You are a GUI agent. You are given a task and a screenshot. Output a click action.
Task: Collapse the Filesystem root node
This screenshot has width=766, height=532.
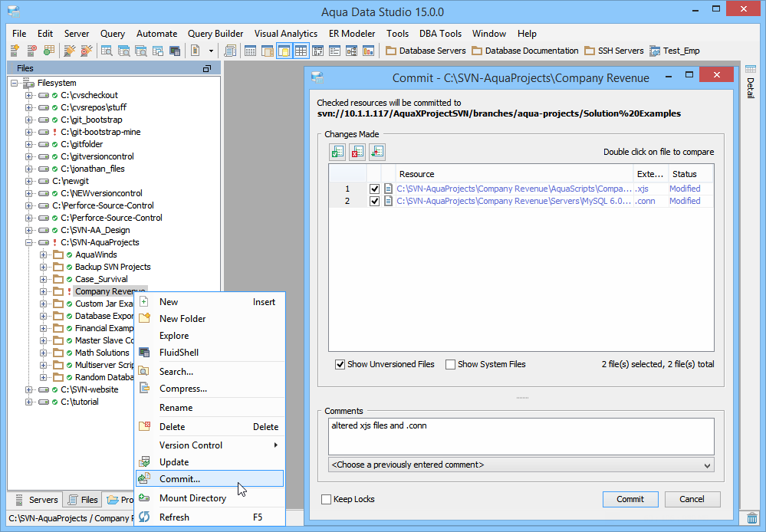click(14, 83)
